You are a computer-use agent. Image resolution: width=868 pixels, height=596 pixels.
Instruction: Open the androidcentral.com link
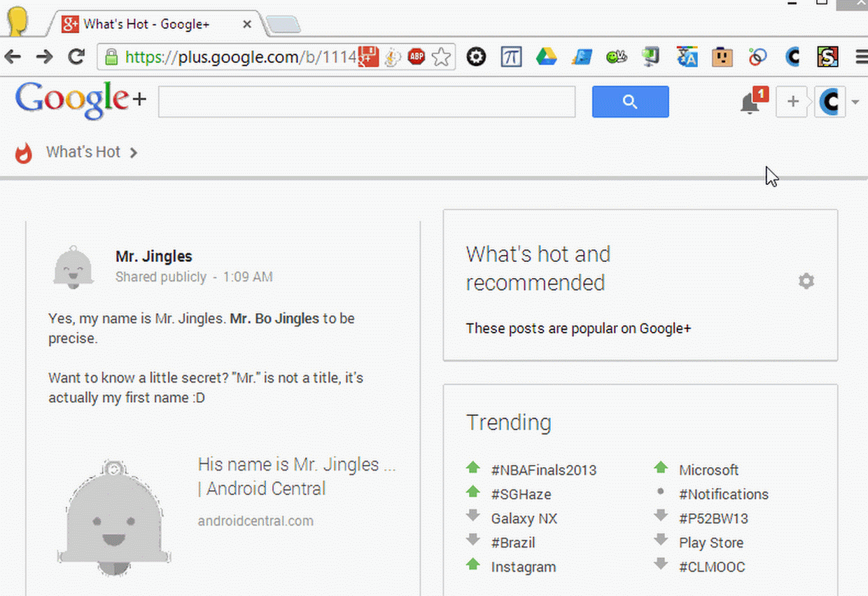pyautogui.click(x=255, y=521)
